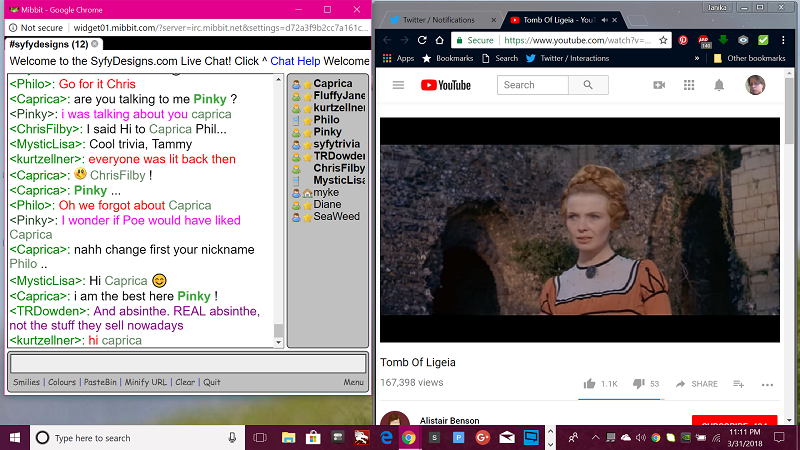The image size is (800, 450).
Task: Open Chrome's three-dot menu
Action: tap(783, 40)
